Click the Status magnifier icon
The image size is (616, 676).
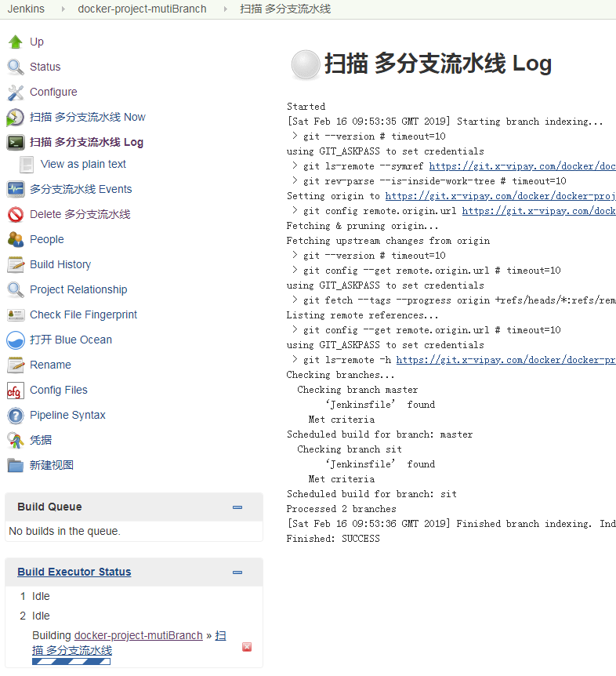coord(16,67)
